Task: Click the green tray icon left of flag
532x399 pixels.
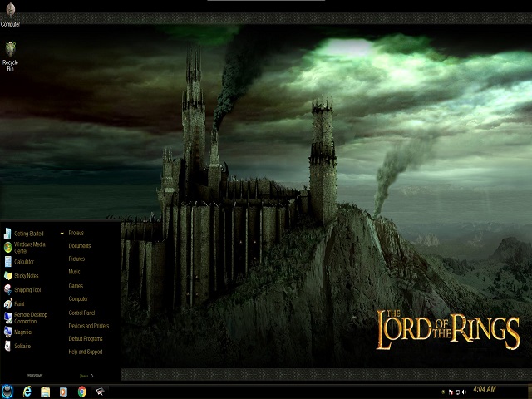Action: click(x=443, y=392)
